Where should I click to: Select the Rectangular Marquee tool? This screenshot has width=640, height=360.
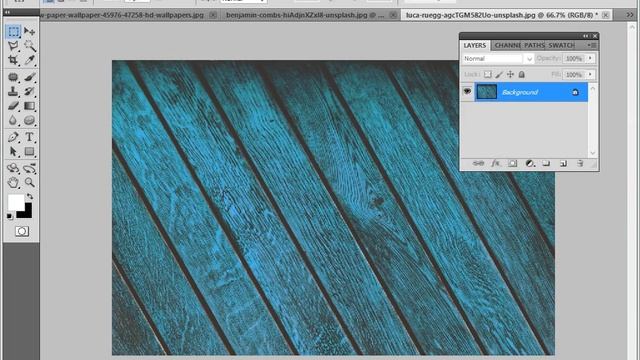coord(13,31)
